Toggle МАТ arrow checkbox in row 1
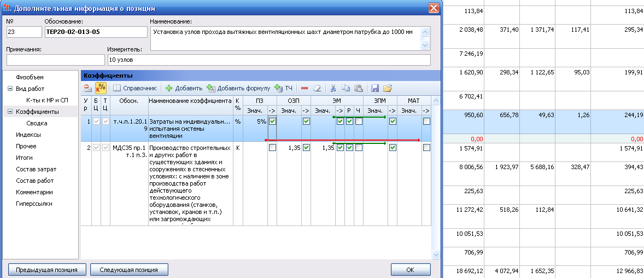Screen dimensions: 644x278 click(x=427, y=121)
